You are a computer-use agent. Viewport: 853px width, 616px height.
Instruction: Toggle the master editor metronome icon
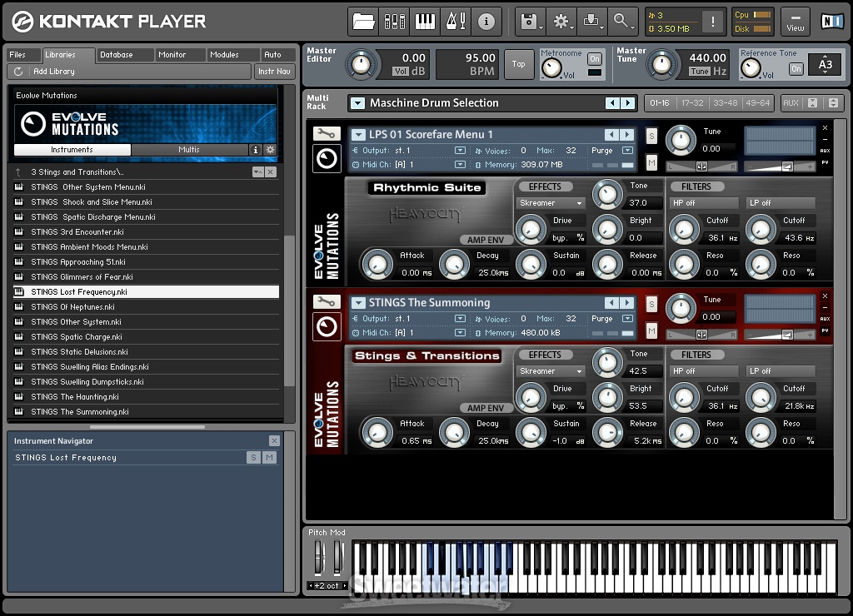coord(456,22)
